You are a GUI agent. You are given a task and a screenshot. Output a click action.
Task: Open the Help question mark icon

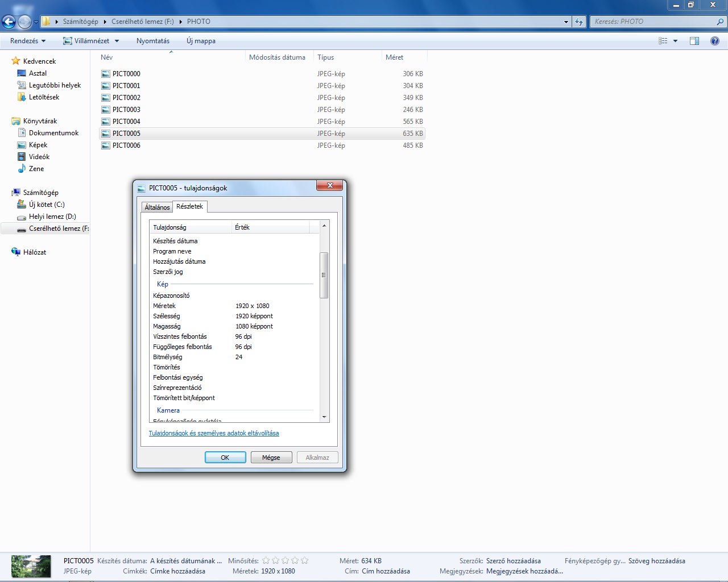click(715, 41)
